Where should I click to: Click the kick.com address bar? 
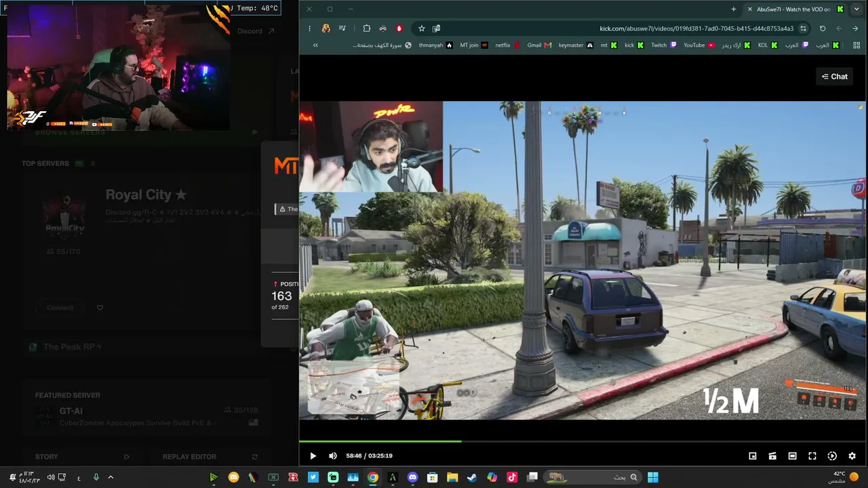tap(696, 28)
